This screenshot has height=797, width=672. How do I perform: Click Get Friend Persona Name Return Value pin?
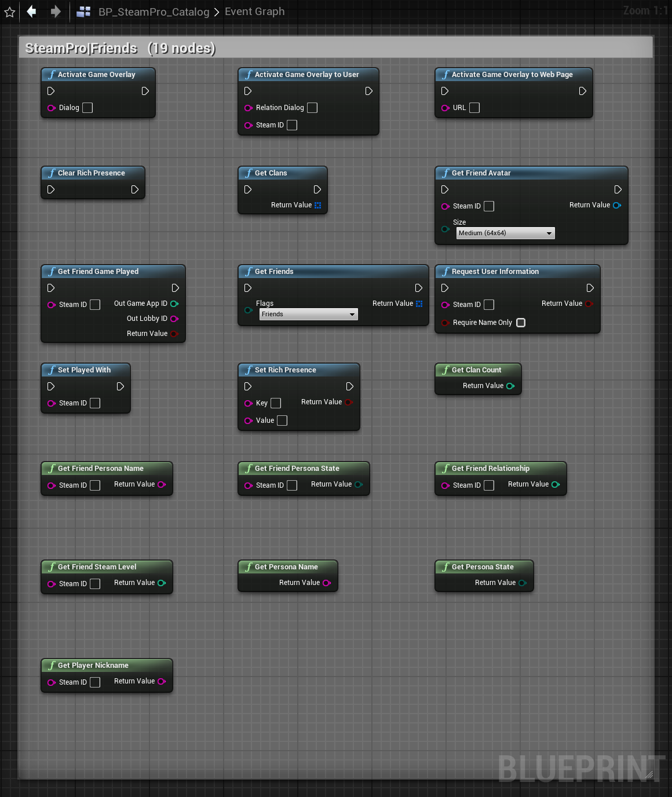(x=162, y=484)
